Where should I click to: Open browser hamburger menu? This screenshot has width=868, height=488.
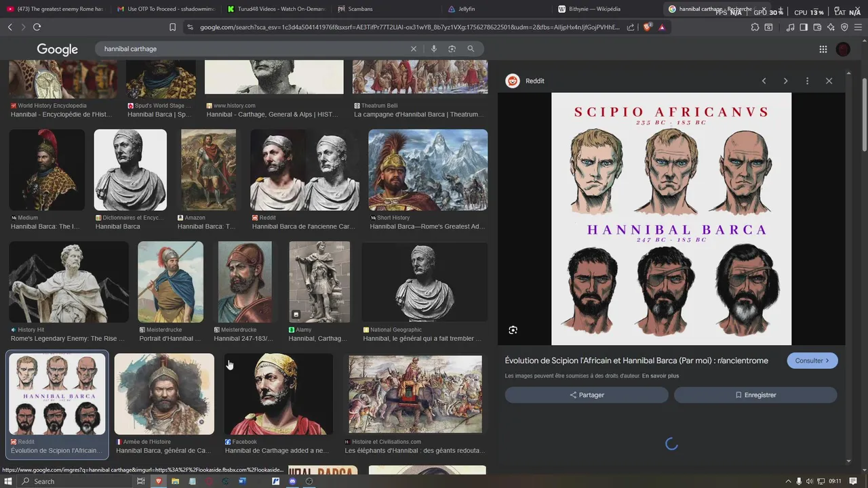point(858,27)
